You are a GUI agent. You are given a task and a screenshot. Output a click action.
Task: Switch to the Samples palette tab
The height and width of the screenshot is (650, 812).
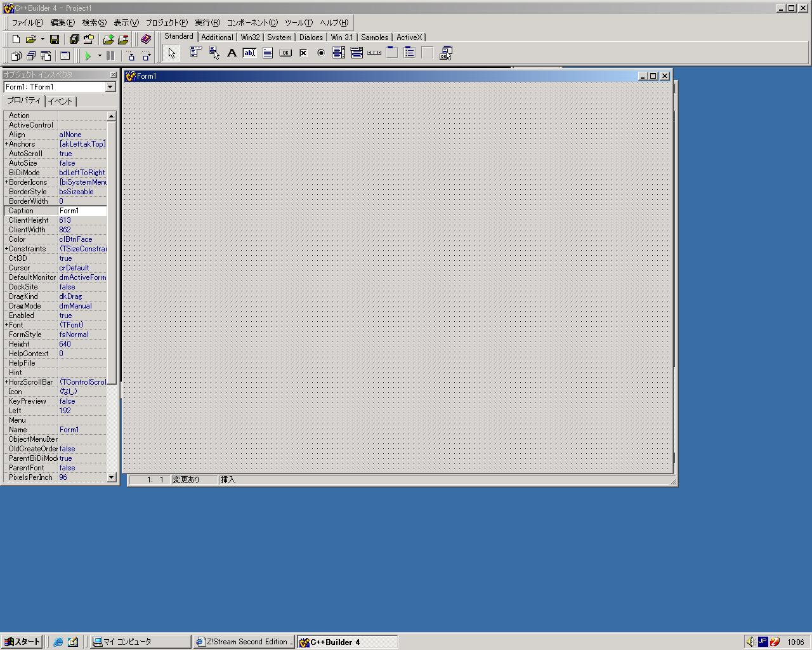[374, 37]
